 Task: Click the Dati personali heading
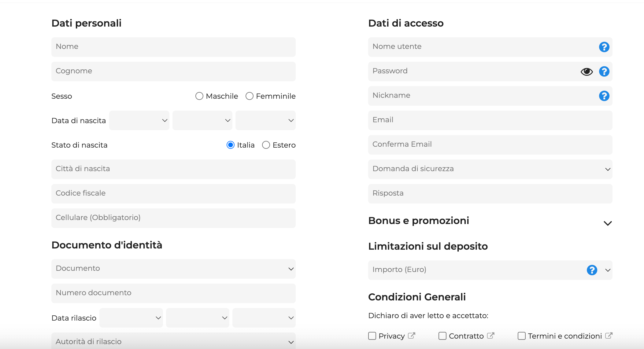coord(87,23)
